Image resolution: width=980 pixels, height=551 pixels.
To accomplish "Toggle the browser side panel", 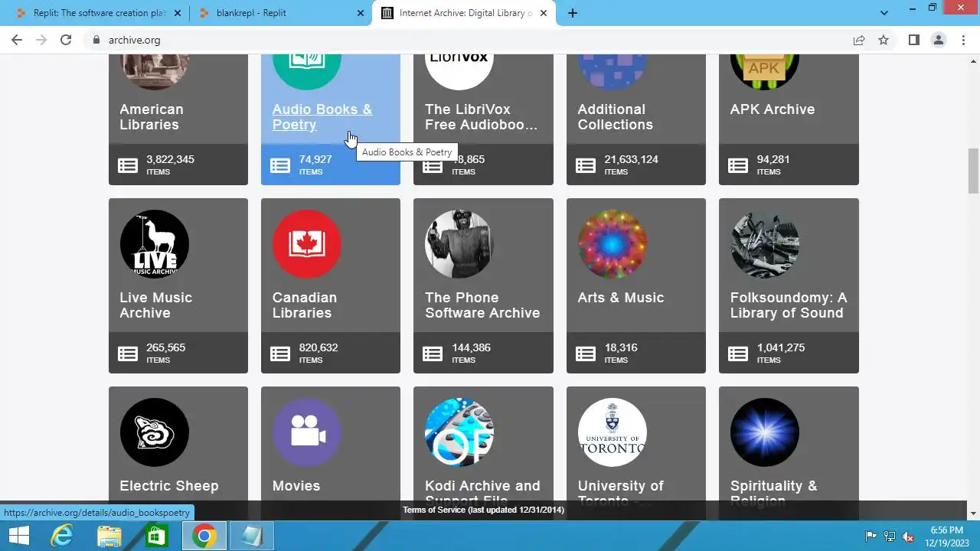I will tap(913, 40).
